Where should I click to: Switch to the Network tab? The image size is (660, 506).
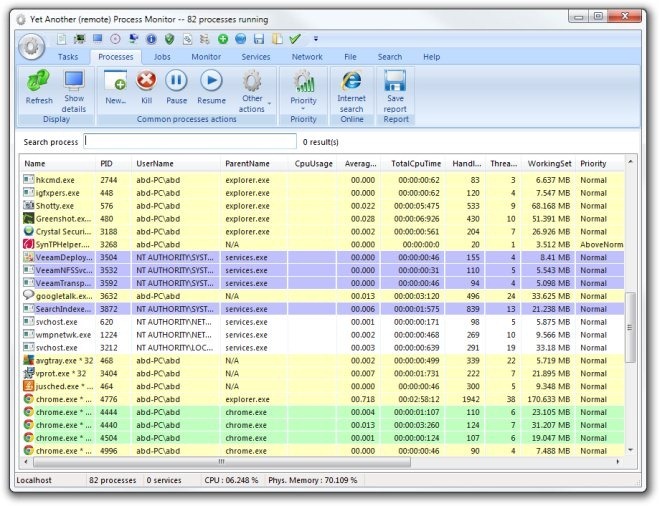point(307,57)
